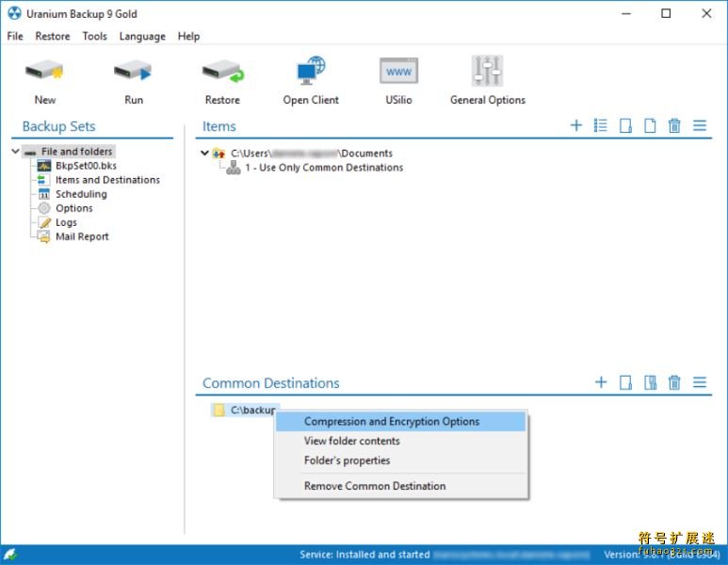Viewport: 728px width, 565px height.
Task: Select the C:\backup destination
Action: [253, 410]
